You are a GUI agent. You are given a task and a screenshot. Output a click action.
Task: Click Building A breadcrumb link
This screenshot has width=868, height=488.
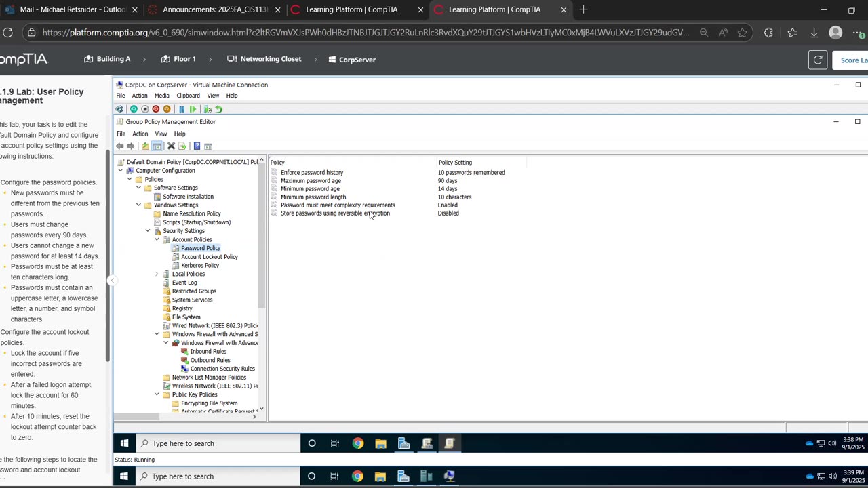(x=107, y=59)
